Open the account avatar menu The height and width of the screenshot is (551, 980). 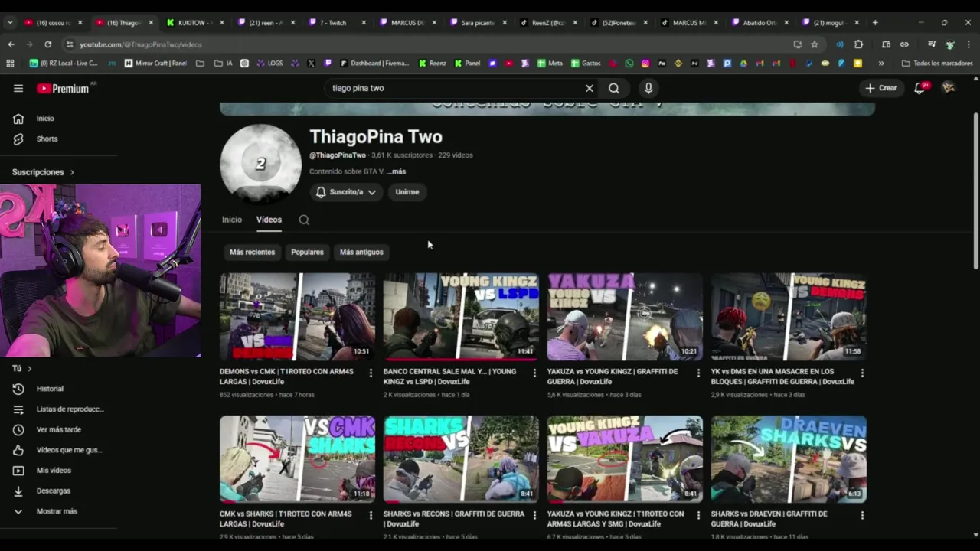pyautogui.click(x=949, y=88)
